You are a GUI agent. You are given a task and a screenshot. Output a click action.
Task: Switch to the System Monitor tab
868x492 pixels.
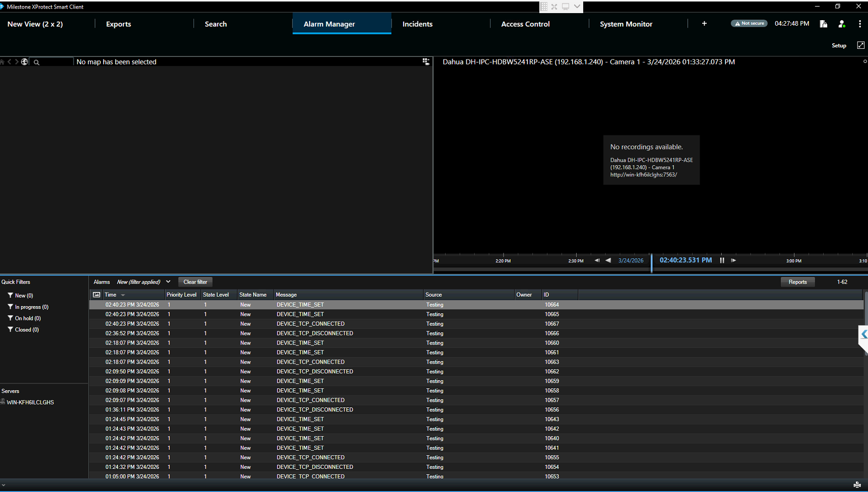(626, 24)
